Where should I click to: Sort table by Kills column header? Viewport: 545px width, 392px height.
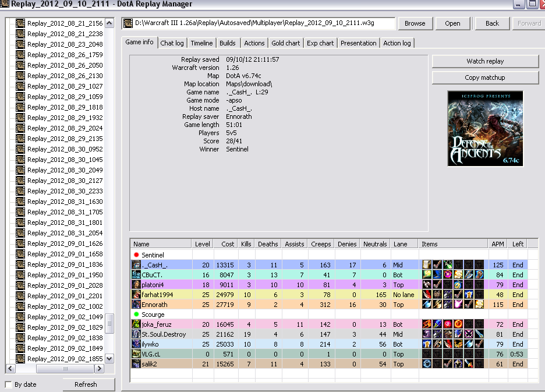click(246, 244)
